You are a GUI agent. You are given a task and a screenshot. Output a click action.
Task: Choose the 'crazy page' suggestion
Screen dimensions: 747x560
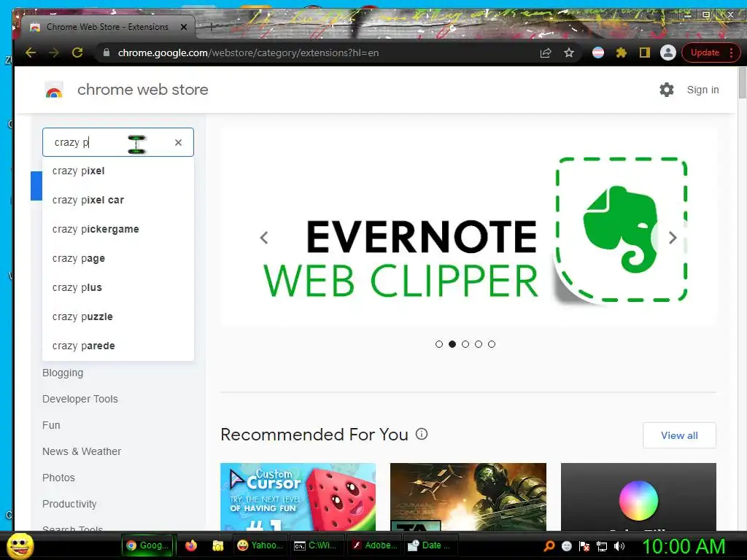[118, 259]
